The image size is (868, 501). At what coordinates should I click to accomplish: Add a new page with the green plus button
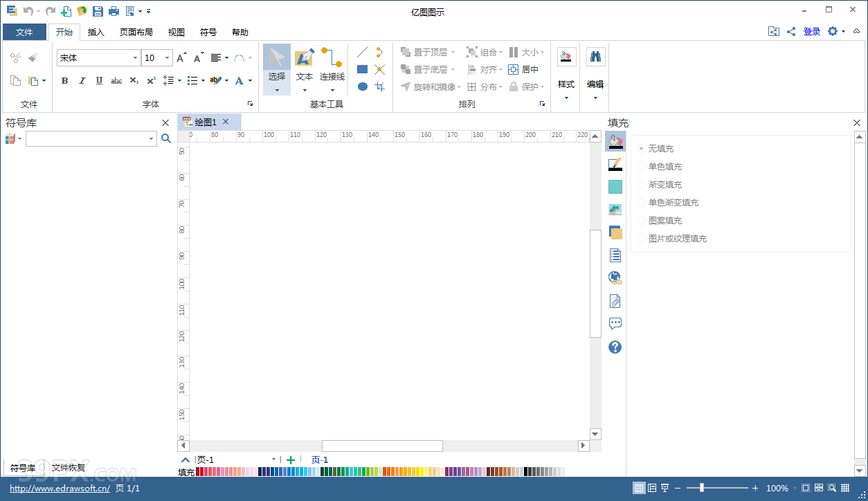pyautogui.click(x=290, y=459)
